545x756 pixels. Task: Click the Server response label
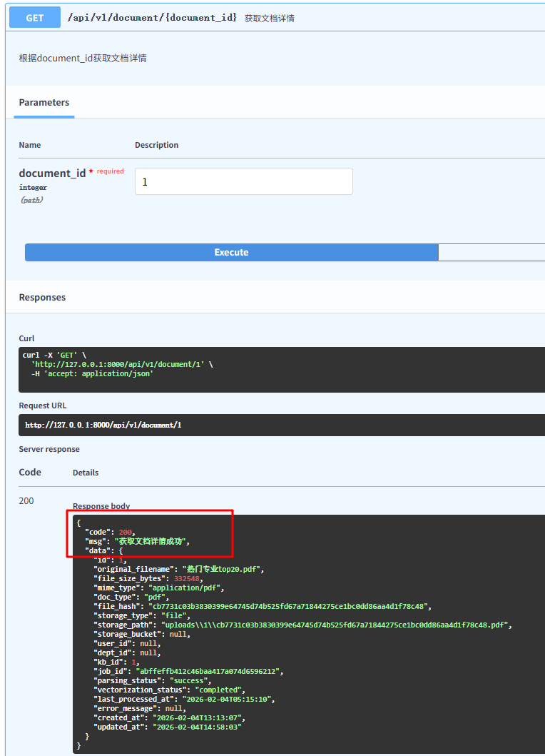(x=49, y=449)
